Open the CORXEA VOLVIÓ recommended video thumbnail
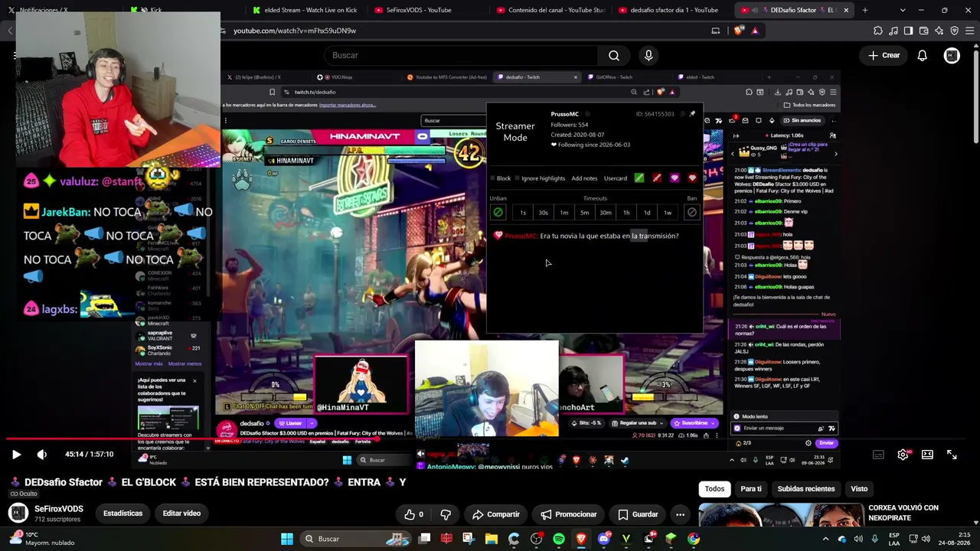Image resolution: width=980 pixels, height=551 pixels. (780, 515)
